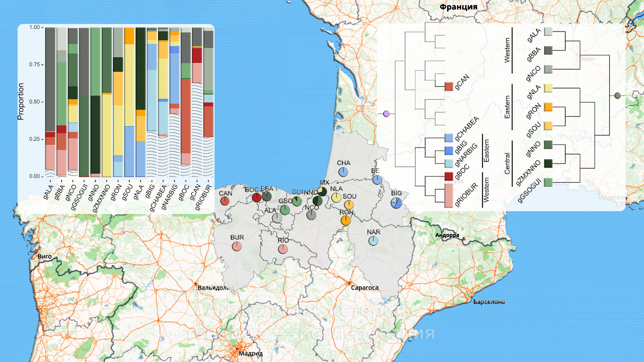Click the gGSOGUI swatch in right dendrogram
Image resolution: width=644 pixels, height=362 pixels.
(x=548, y=182)
